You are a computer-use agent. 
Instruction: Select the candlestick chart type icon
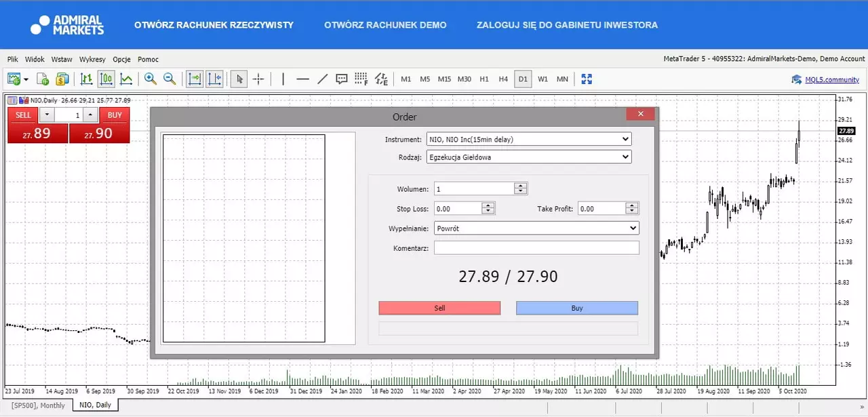click(x=106, y=79)
